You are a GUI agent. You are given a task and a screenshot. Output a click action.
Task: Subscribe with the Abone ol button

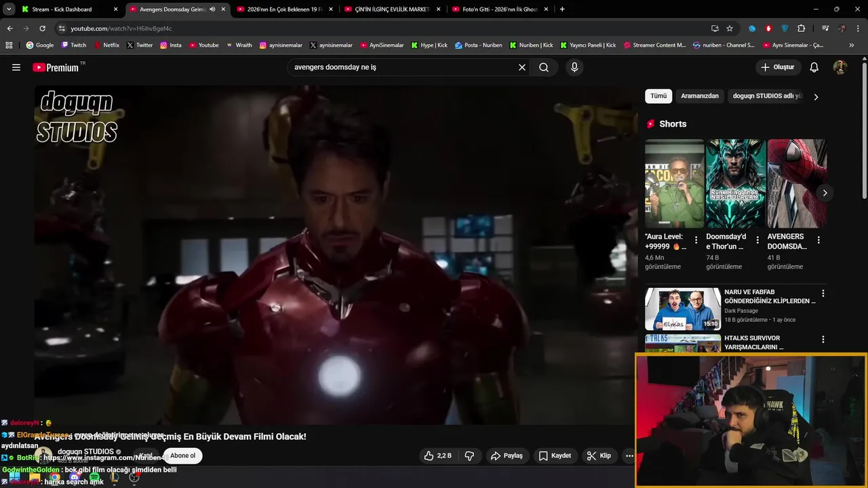(182, 455)
